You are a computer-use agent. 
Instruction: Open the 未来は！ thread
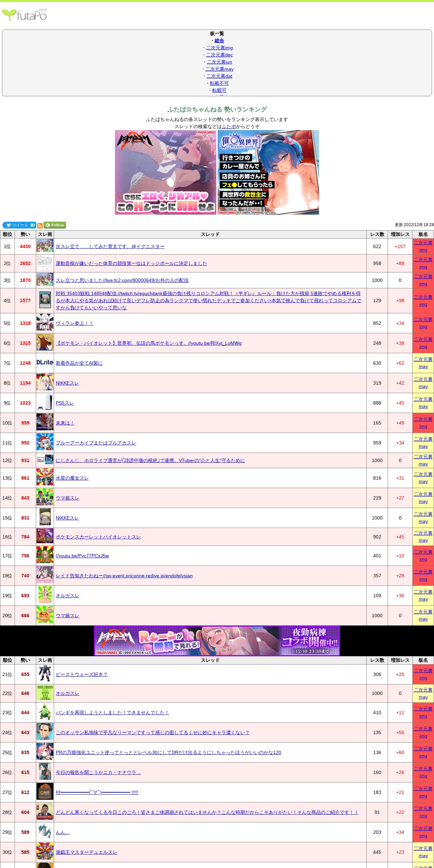[65, 423]
